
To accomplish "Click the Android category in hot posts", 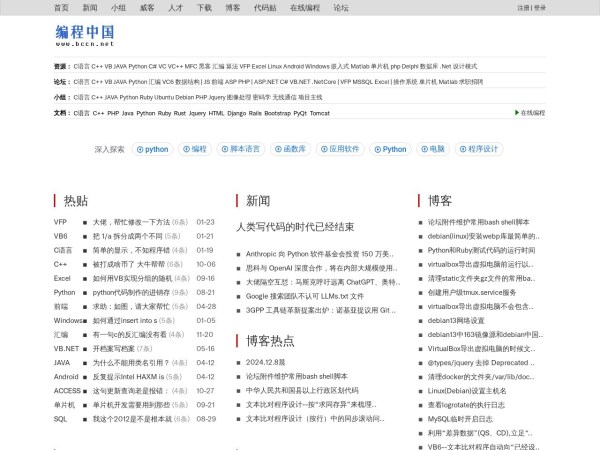I will tap(66, 377).
